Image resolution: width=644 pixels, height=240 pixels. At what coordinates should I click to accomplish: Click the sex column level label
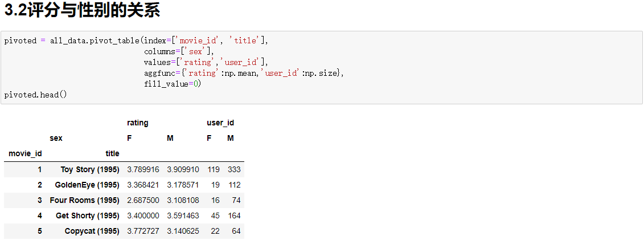pos(56,138)
